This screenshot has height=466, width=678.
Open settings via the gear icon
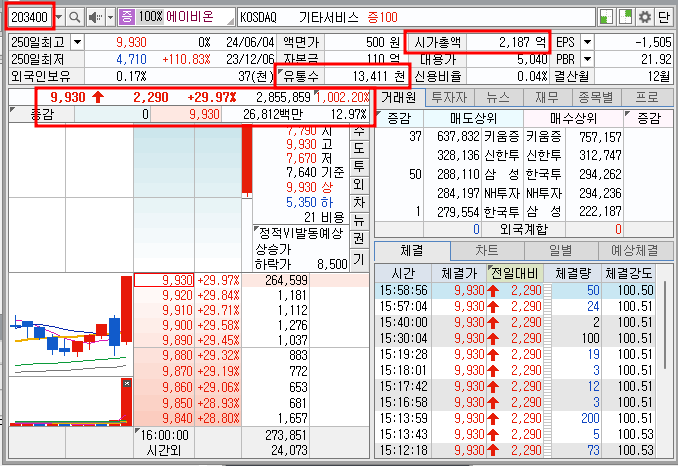pos(645,17)
